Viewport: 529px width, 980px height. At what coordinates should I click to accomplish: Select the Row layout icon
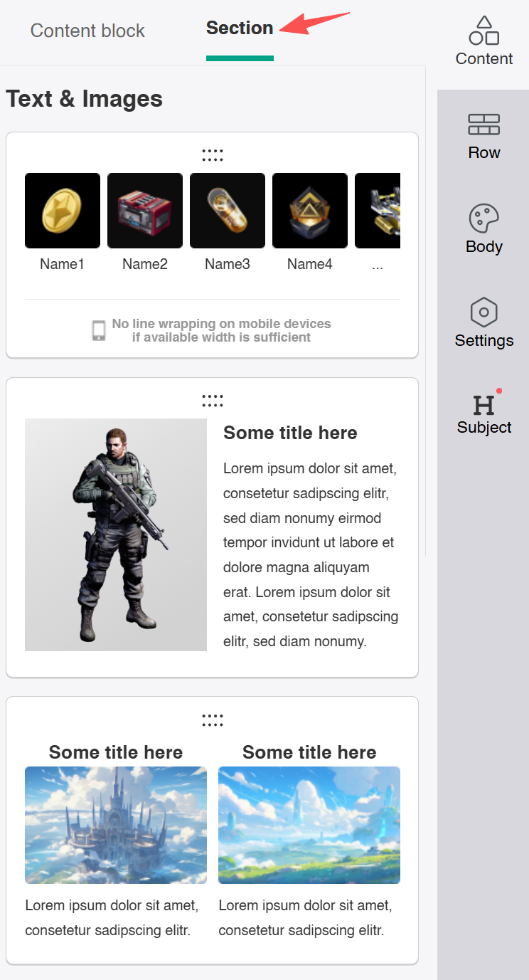(x=484, y=125)
